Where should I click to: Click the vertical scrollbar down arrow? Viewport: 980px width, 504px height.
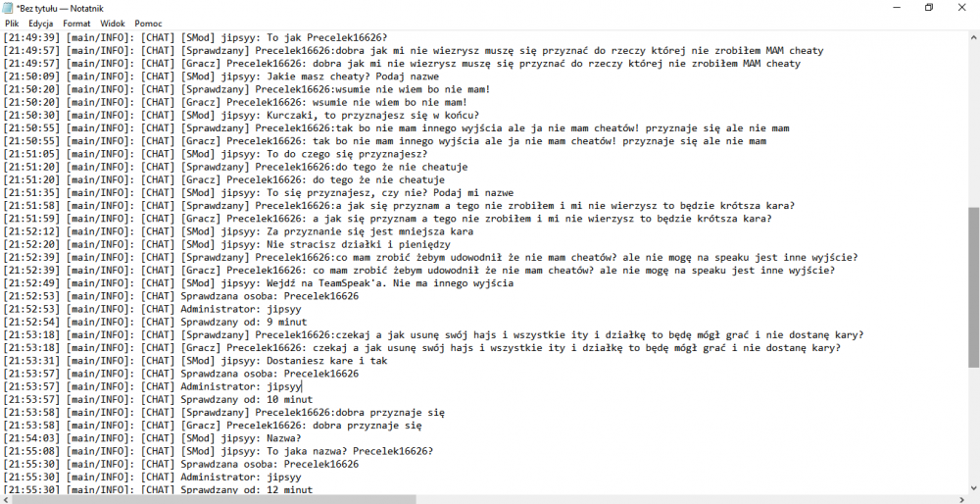tap(973, 486)
